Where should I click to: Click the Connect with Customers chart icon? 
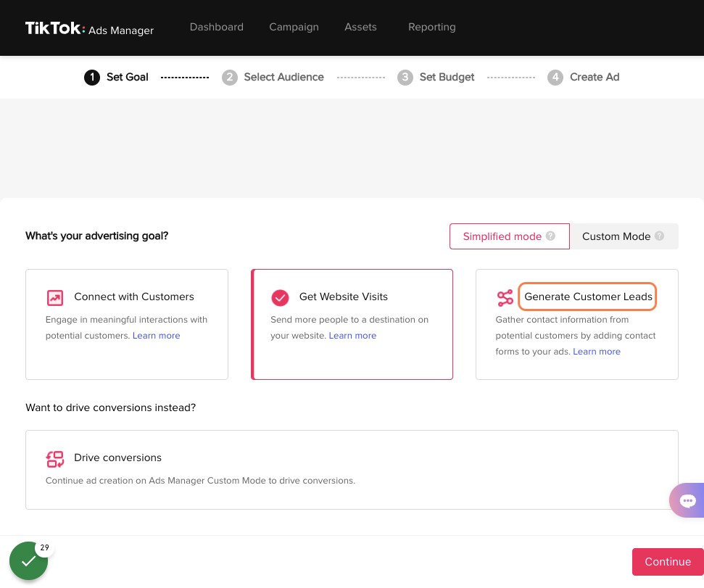(55, 297)
